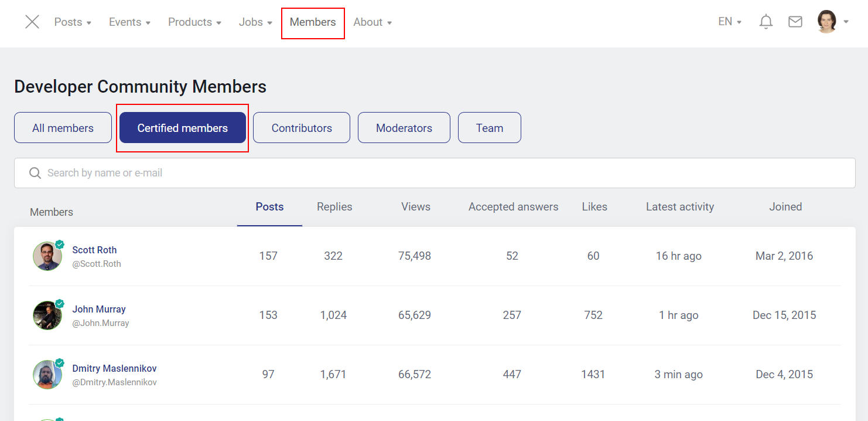Viewport: 868px width, 421px height.
Task: Click the 'Mar 2, 2016' joined date
Action: point(784,256)
